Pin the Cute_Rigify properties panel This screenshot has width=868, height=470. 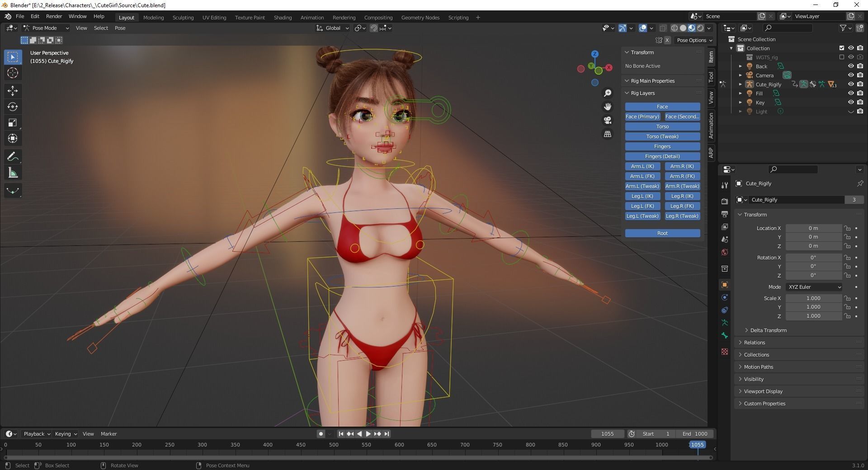(860, 183)
